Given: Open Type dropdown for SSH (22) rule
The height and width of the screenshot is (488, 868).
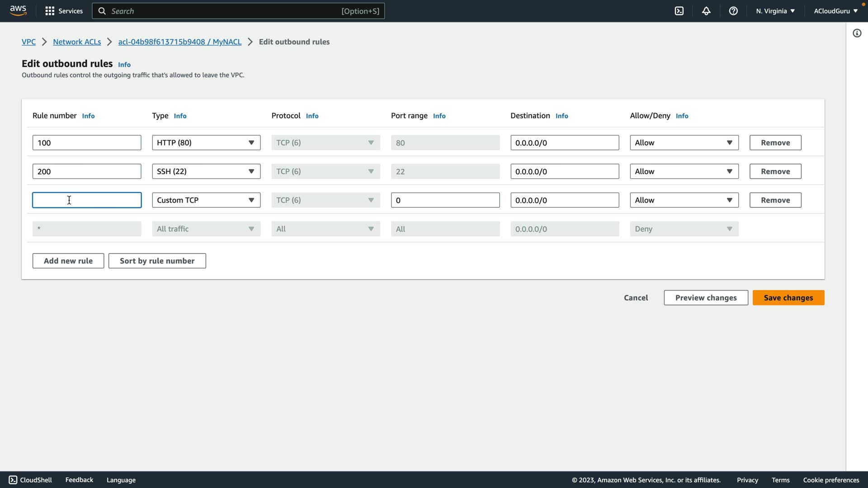Looking at the screenshot, I should point(206,171).
